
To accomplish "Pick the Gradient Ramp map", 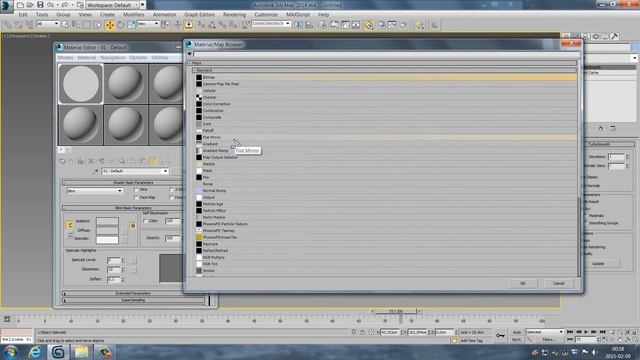I will 386,151.
